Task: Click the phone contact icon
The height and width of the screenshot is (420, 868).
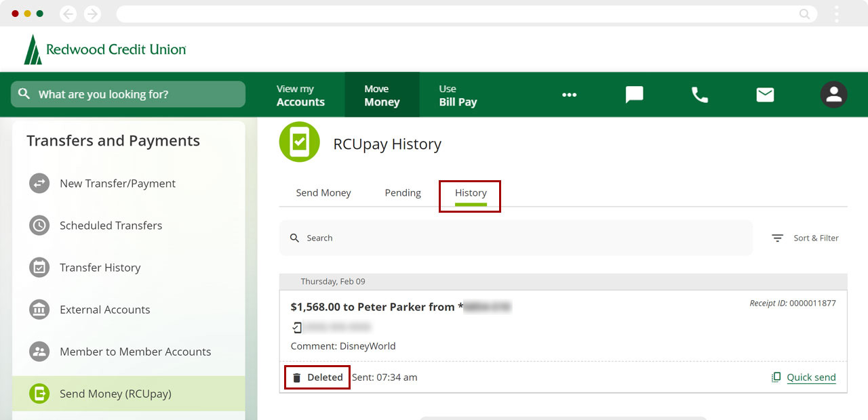Action: point(699,95)
